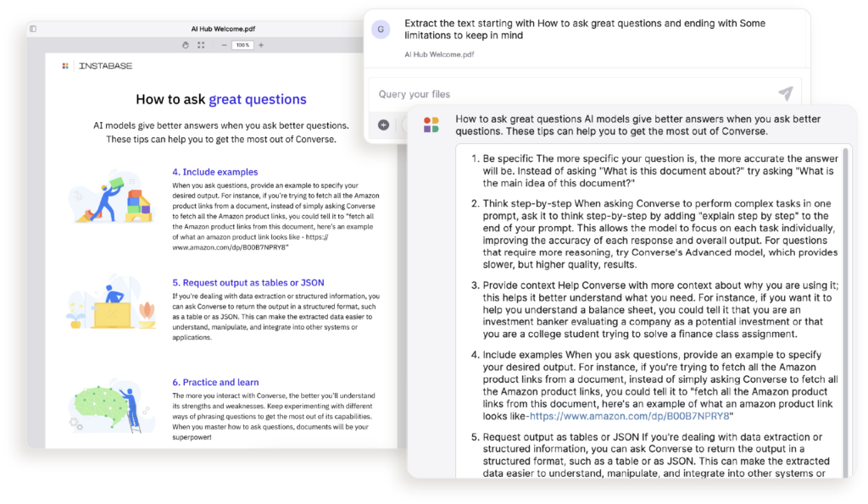
Task: Toggle the sidebar panel icon in PDF viewer
Action: click(33, 29)
